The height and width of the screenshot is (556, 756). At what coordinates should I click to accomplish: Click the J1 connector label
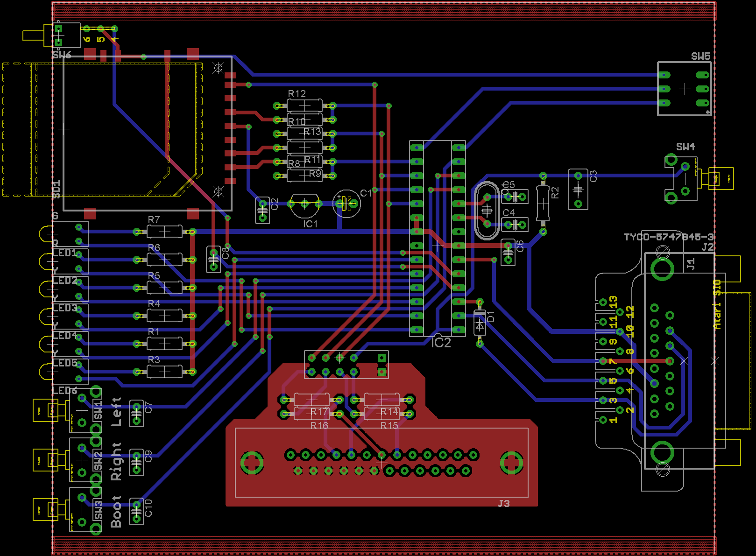[x=691, y=264]
